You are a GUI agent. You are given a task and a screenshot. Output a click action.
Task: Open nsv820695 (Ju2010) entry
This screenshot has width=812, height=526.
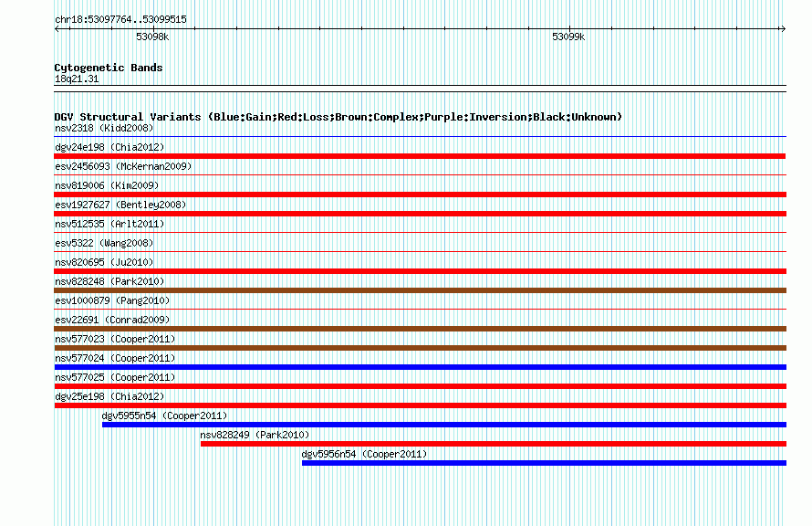[x=104, y=262]
